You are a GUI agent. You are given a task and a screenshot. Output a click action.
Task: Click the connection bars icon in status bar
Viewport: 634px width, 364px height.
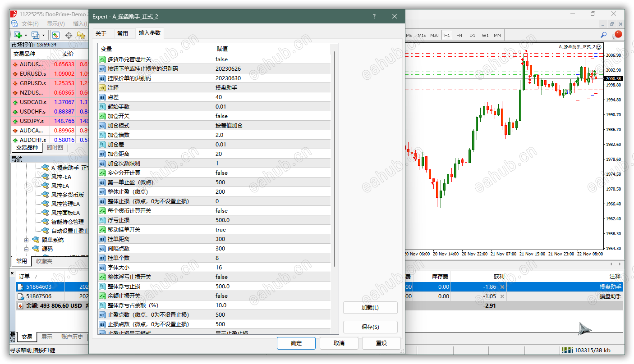[567, 350]
